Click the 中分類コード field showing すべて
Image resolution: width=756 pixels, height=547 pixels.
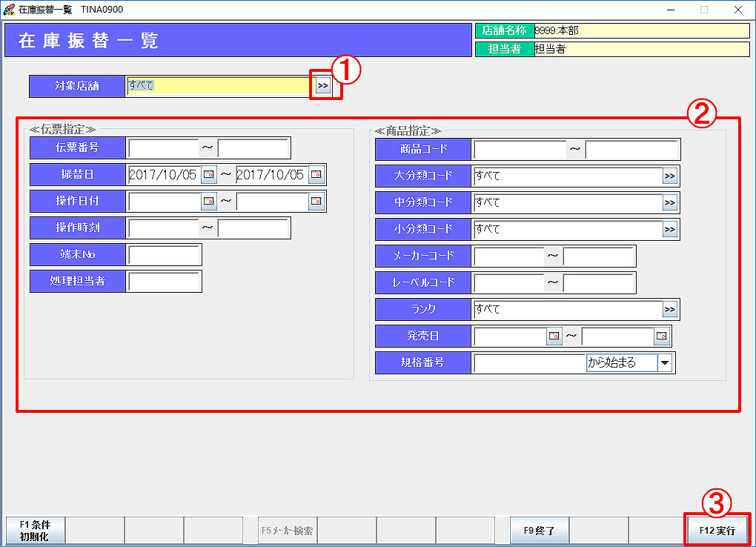point(568,202)
